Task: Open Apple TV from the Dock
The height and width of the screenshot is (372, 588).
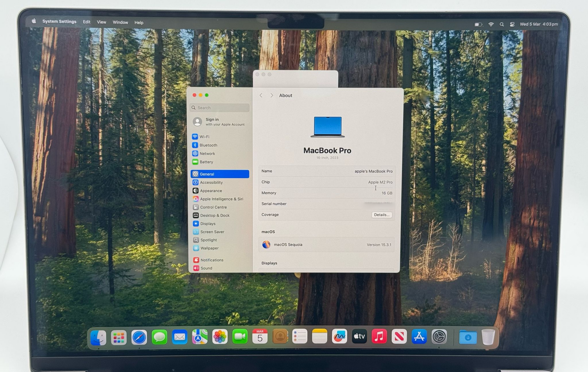Action: click(359, 336)
